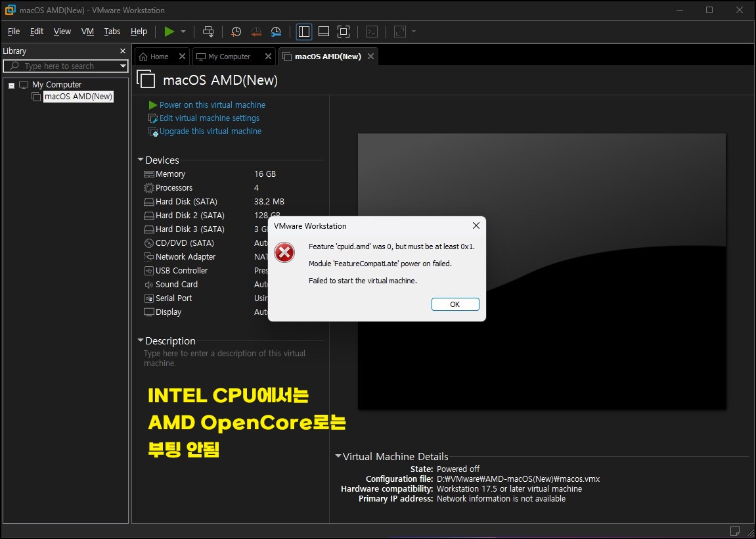
Task: Close the Home tab
Action: [182, 57]
